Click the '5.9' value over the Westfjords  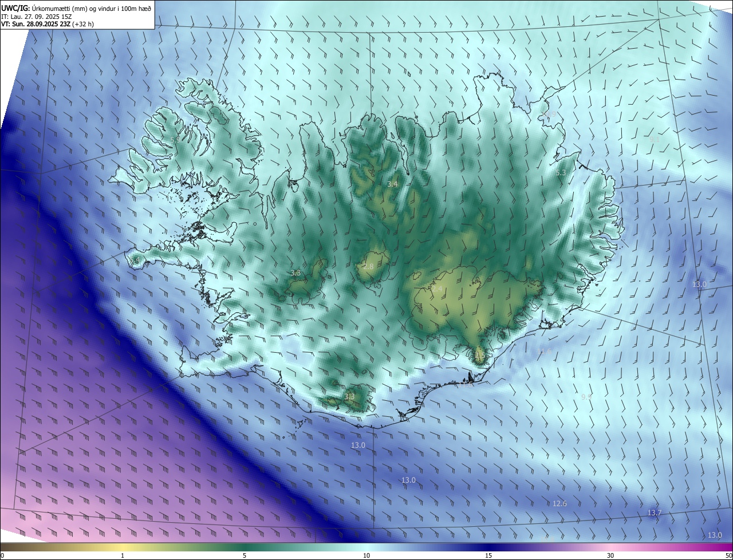pos(175,139)
